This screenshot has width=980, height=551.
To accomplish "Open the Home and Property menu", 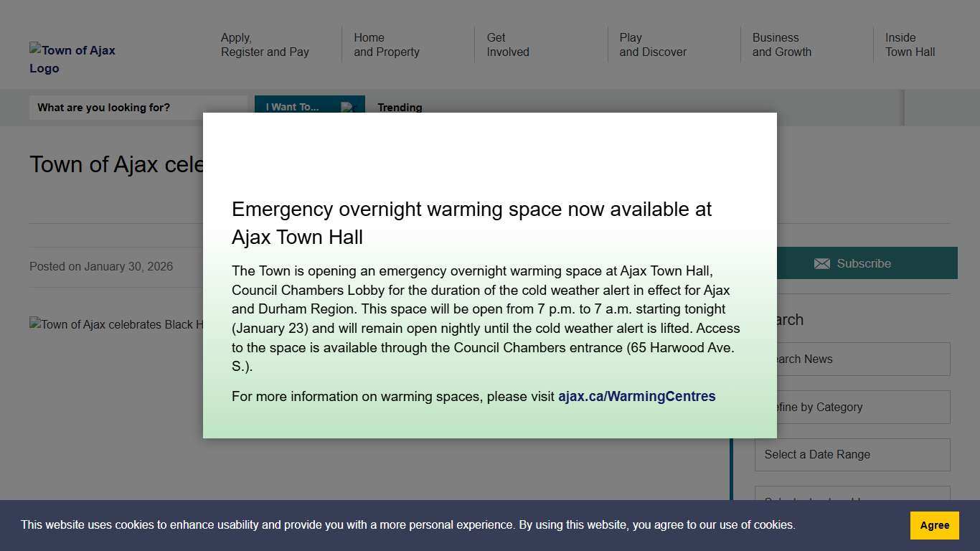I will point(386,44).
